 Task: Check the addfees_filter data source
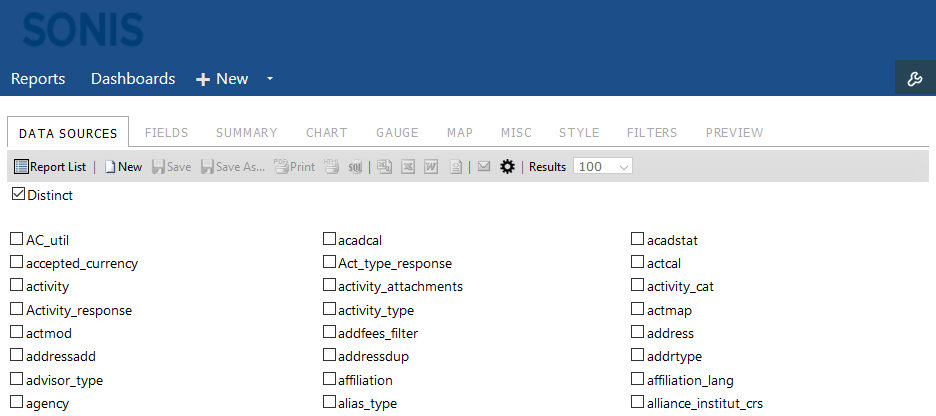(x=330, y=332)
